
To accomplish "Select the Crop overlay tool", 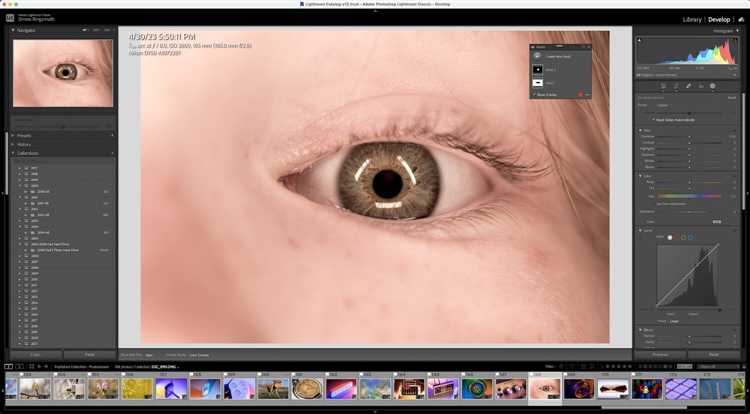I will [676, 86].
